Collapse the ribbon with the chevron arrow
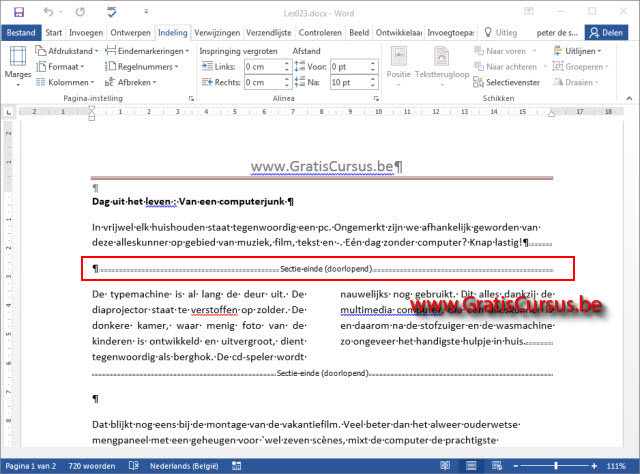The width and height of the screenshot is (640, 474). tap(629, 98)
